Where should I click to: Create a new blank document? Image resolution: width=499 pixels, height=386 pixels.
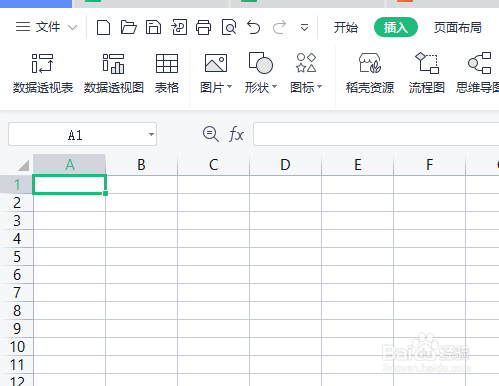pos(103,27)
